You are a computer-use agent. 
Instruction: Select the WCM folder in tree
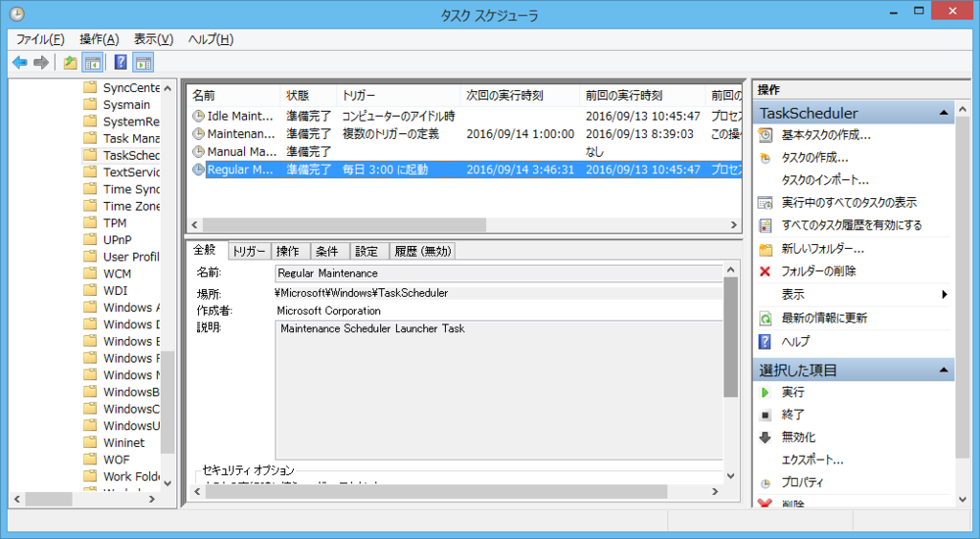(x=118, y=273)
